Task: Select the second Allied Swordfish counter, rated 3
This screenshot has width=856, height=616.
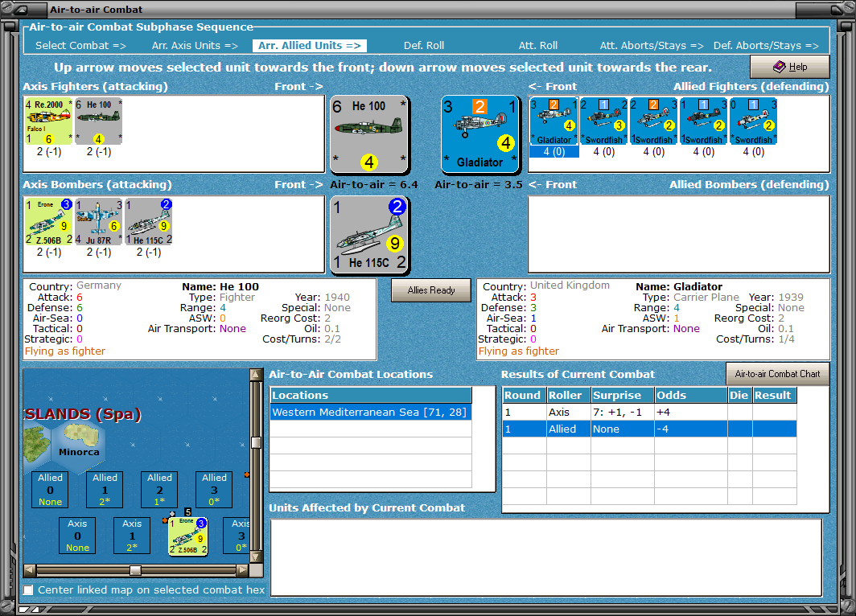Action: 603,121
